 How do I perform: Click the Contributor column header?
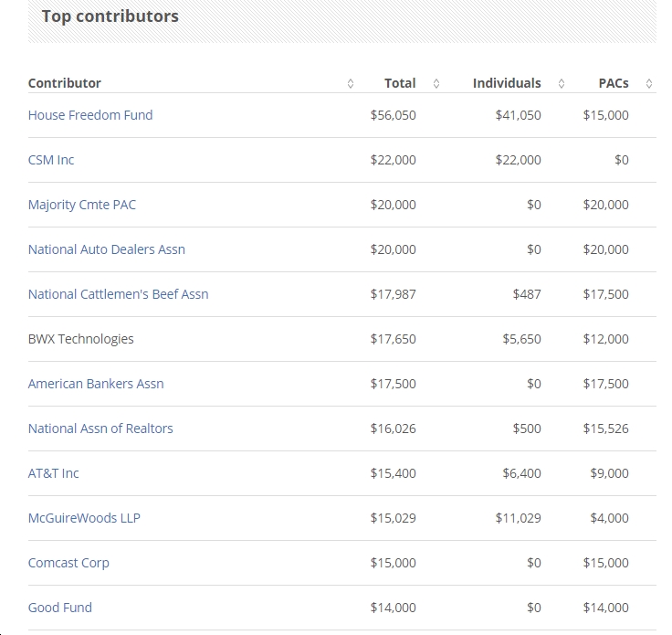pyautogui.click(x=65, y=83)
